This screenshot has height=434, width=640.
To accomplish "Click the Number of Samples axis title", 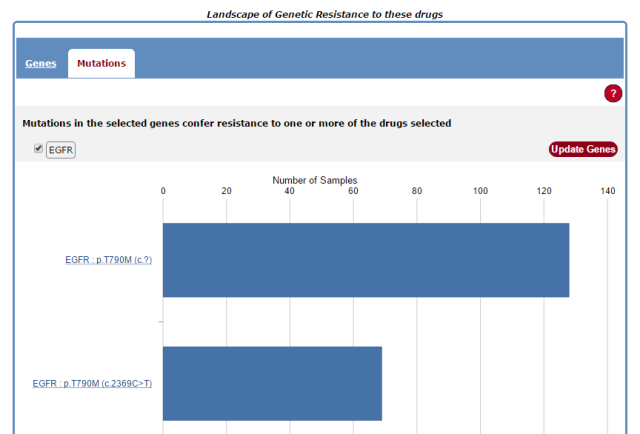I will click(314, 180).
